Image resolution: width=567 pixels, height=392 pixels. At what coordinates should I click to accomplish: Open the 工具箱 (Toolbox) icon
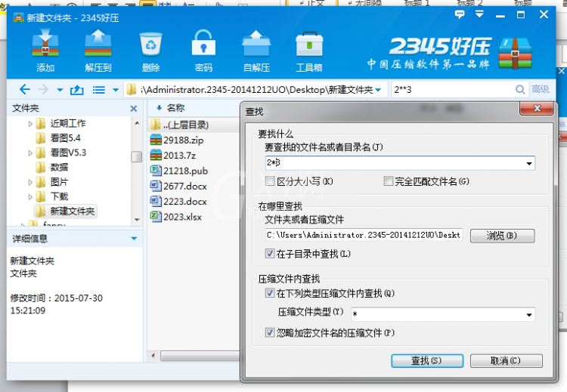point(309,50)
